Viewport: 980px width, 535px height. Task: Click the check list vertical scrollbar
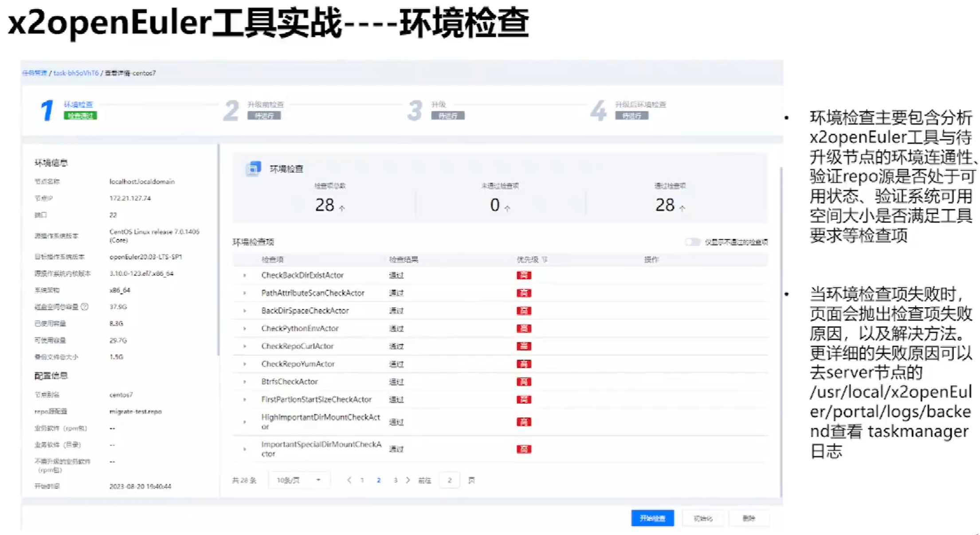(781, 332)
